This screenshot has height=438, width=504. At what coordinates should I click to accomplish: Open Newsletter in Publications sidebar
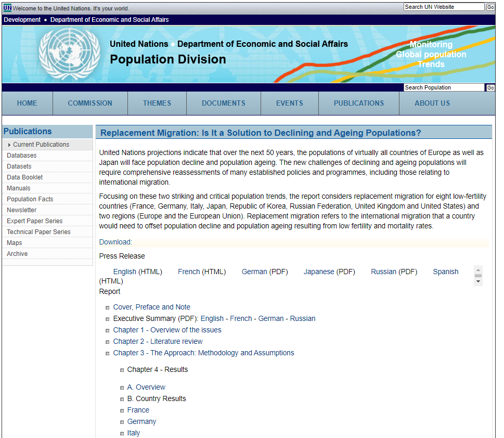(x=21, y=210)
